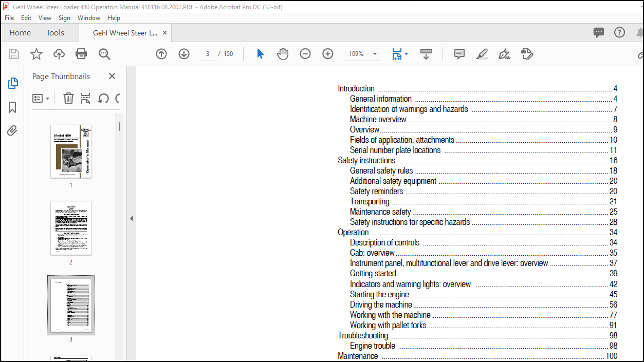Select the Highlight text pen tool
Viewport: 644px width, 362px height.
[482, 54]
